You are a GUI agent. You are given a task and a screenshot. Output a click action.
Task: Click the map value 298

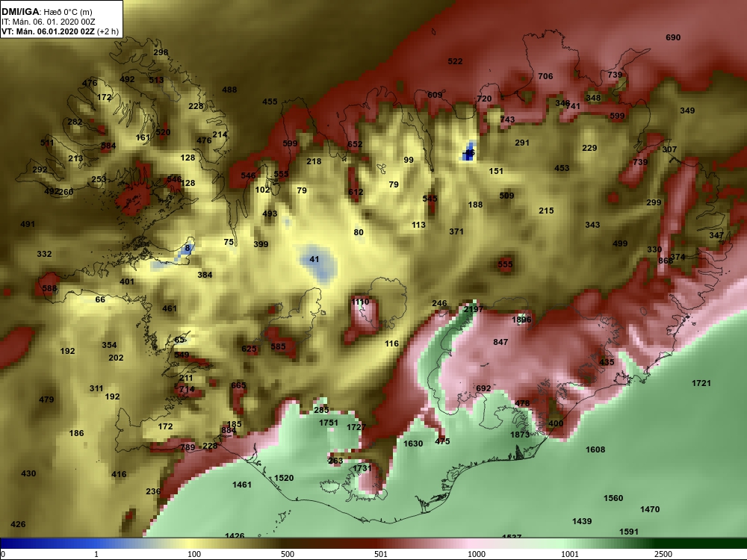(x=161, y=52)
